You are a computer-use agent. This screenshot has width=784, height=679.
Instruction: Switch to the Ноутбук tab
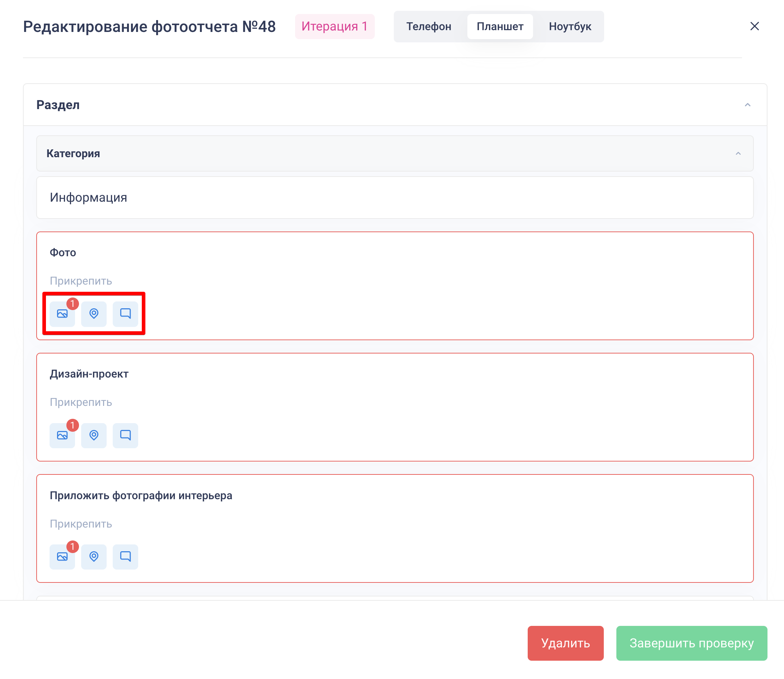(x=570, y=27)
